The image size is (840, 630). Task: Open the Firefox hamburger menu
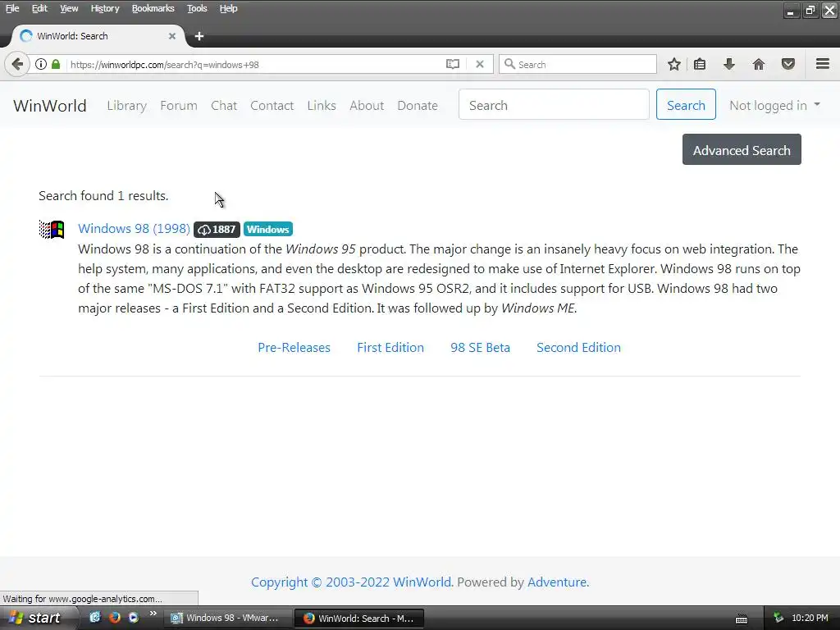(823, 64)
